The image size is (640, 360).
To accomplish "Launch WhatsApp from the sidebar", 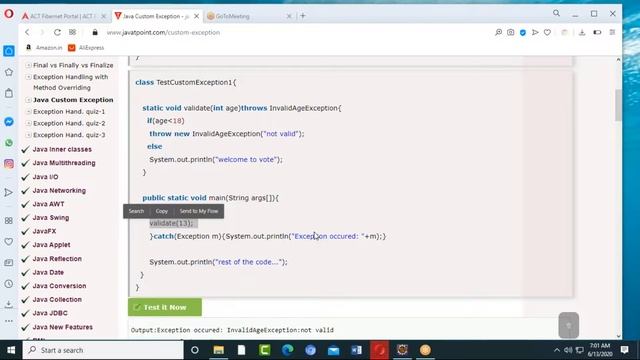I will (x=9, y=143).
